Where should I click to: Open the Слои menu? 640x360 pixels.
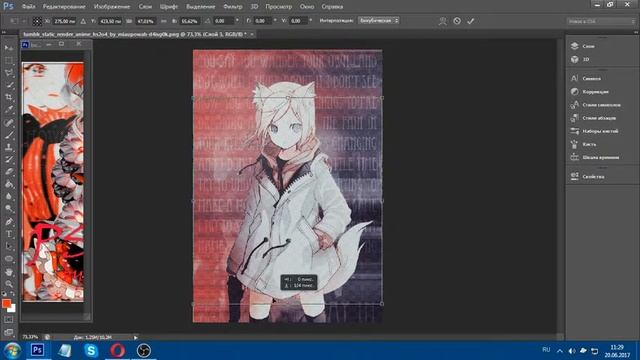click(x=145, y=7)
